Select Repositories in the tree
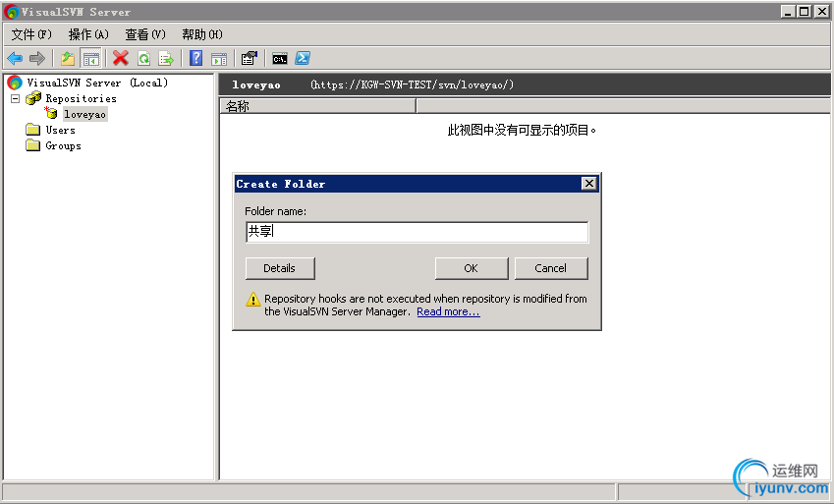 [x=81, y=98]
